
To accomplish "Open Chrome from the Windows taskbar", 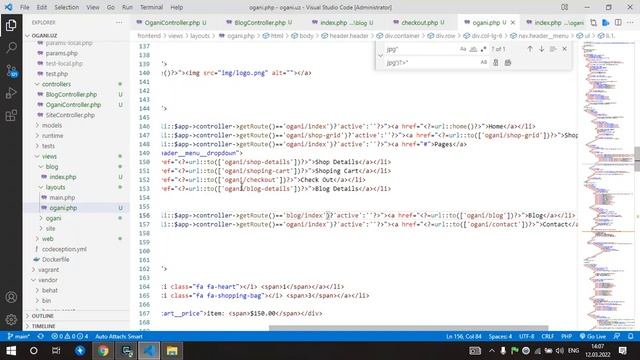I will (x=103, y=351).
